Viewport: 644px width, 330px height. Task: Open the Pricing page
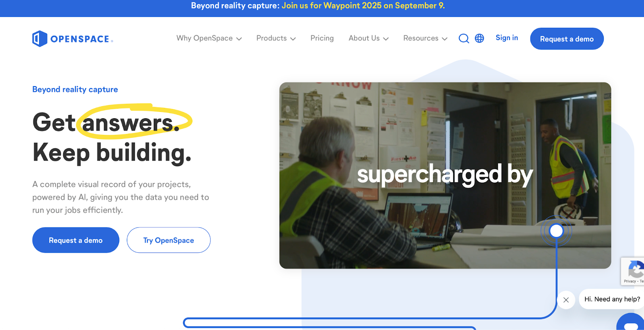coord(322,38)
